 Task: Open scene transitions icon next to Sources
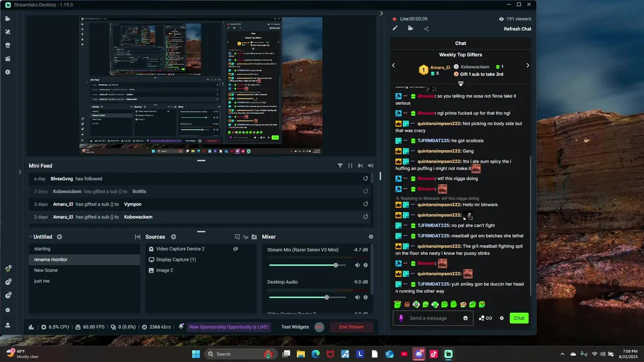click(x=137, y=237)
